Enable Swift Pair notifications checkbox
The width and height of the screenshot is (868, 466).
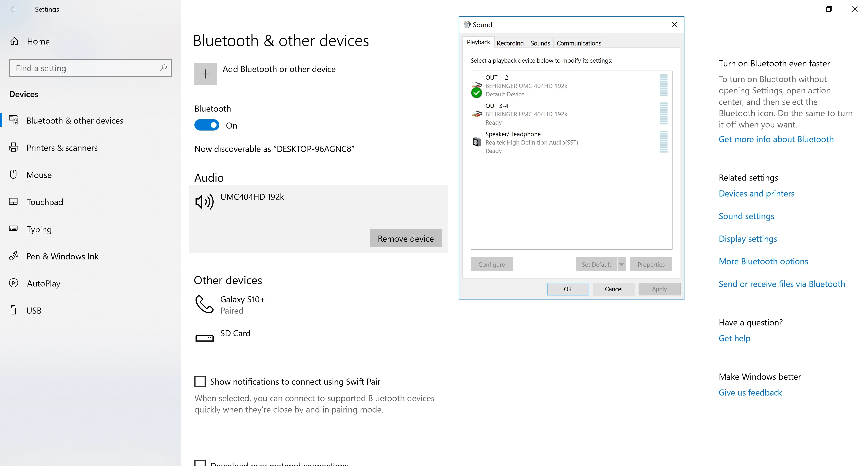pos(200,381)
